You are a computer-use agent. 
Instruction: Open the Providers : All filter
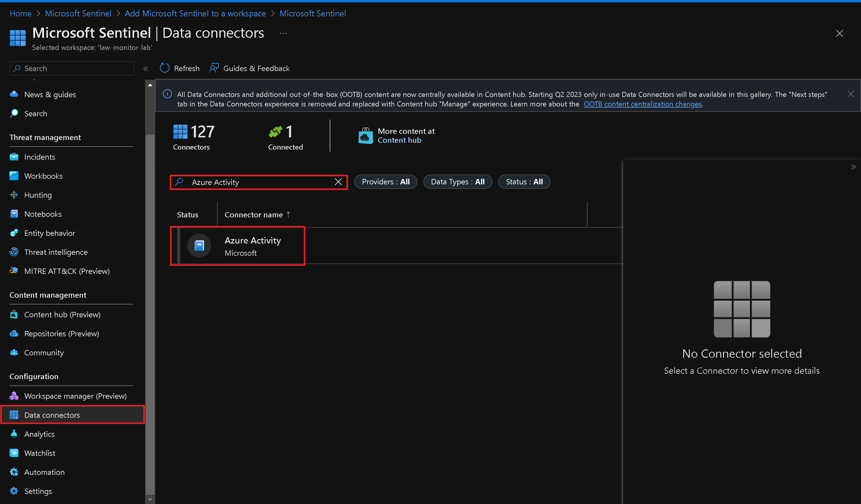tap(385, 182)
